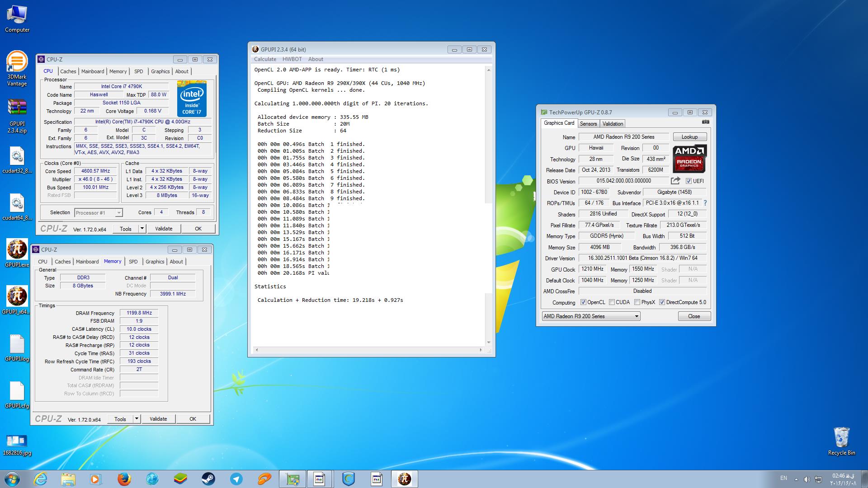Open the CPU tab in bottom CPU-Z window
This screenshot has height=488, width=868.
(x=42, y=262)
